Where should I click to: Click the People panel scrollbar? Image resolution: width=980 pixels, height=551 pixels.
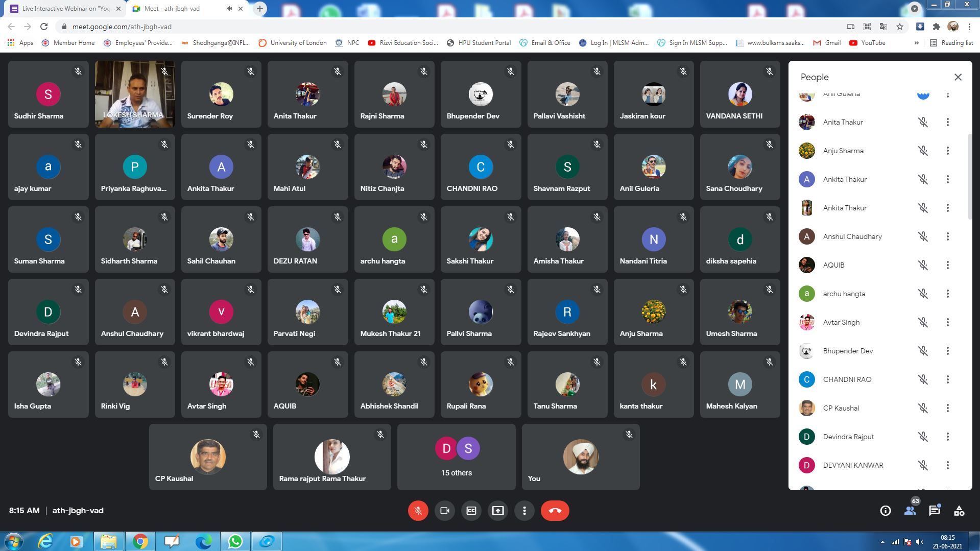[969, 177]
